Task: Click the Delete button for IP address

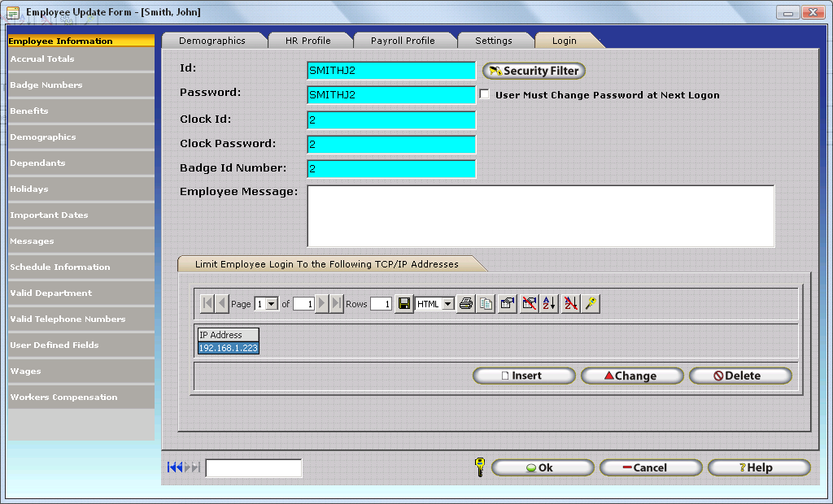Action: pos(739,376)
